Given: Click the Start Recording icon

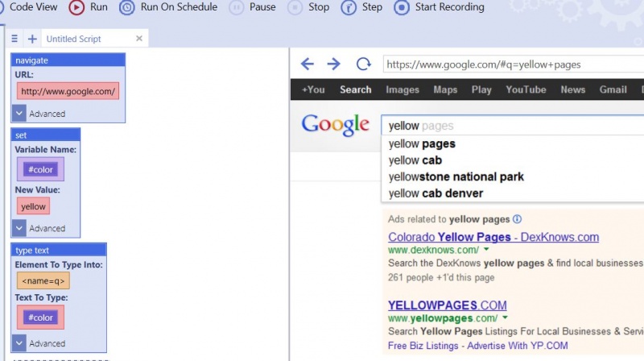Looking at the screenshot, I should click(402, 7).
